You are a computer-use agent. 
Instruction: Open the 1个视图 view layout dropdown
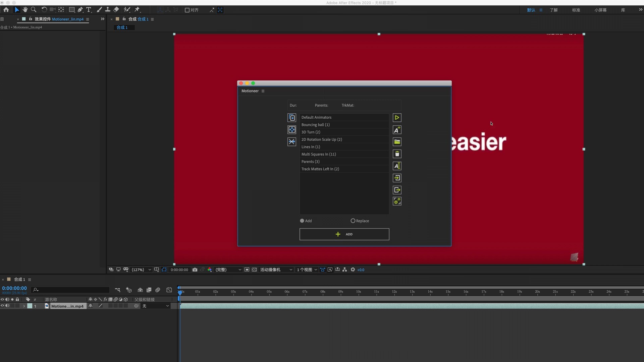tap(307, 269)
